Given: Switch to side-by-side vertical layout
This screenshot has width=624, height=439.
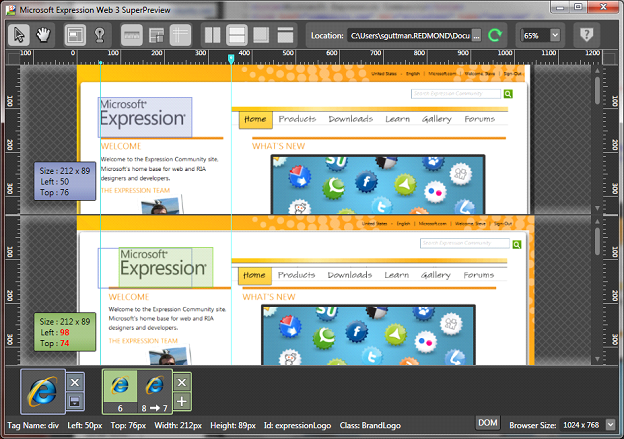Looking at the screenshot, I should (x=213, y=35).
